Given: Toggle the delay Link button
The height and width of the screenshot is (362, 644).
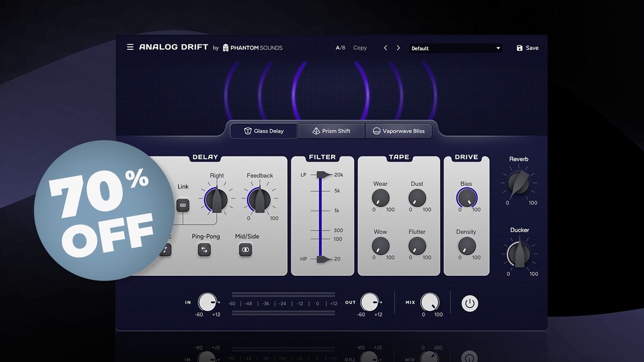Looking at the screenshot, I should (x=182, y=205).
